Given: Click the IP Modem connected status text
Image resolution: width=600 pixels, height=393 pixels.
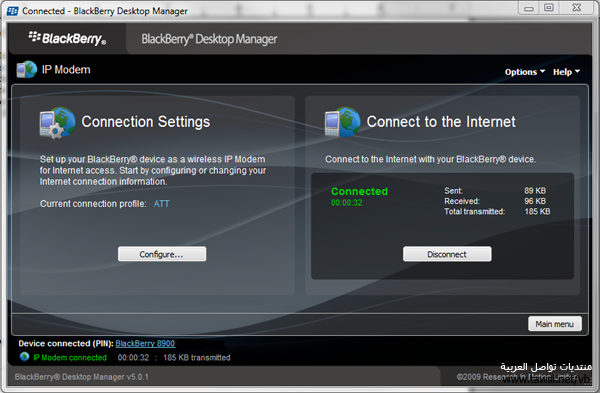Looking at the screenshot, I should (x=70, y=357).
